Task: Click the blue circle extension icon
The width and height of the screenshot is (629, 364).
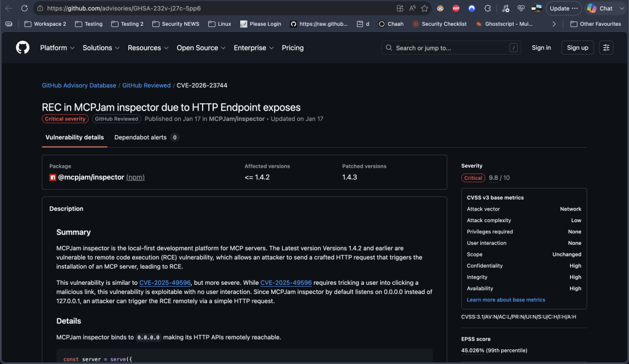Action: point(472,8)
